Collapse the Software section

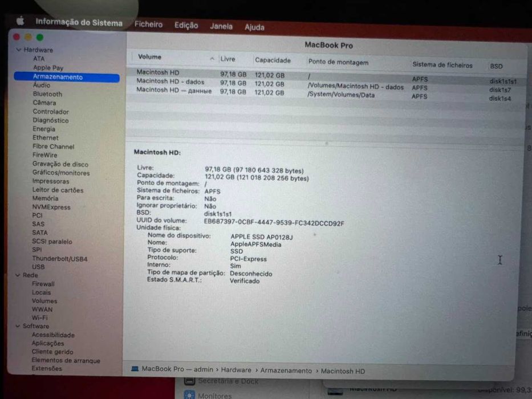pyautogui.click(x=18, y=326)
